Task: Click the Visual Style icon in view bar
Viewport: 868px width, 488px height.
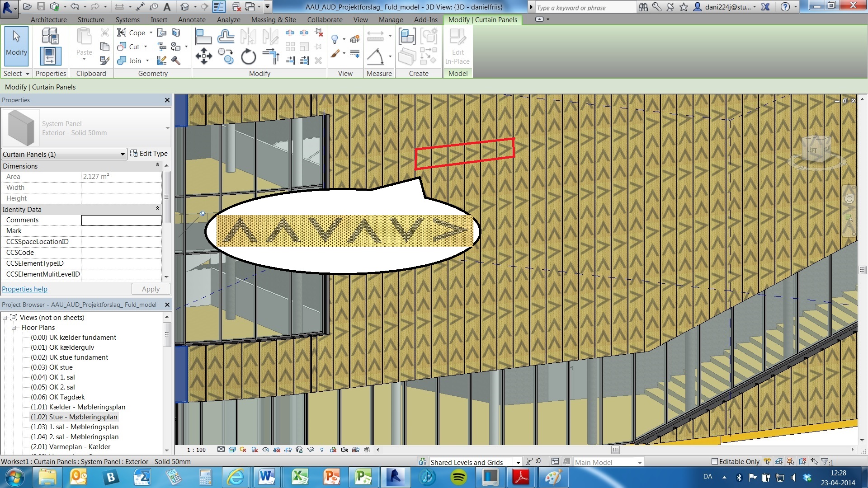Action: click(x=232, y=450)
